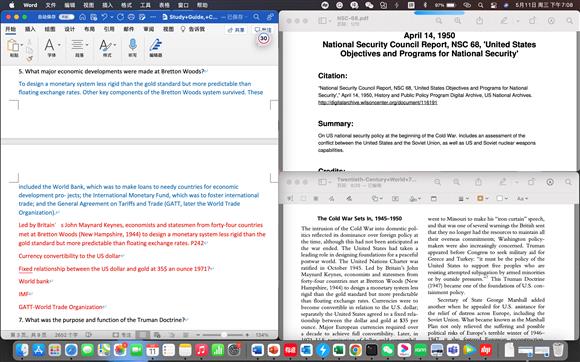Image resolution: width=580 pixels, height=362 pixels.
Task: Open sidebar view options dropdown in NSC-68.pdf window
Action: pos(330,21)
